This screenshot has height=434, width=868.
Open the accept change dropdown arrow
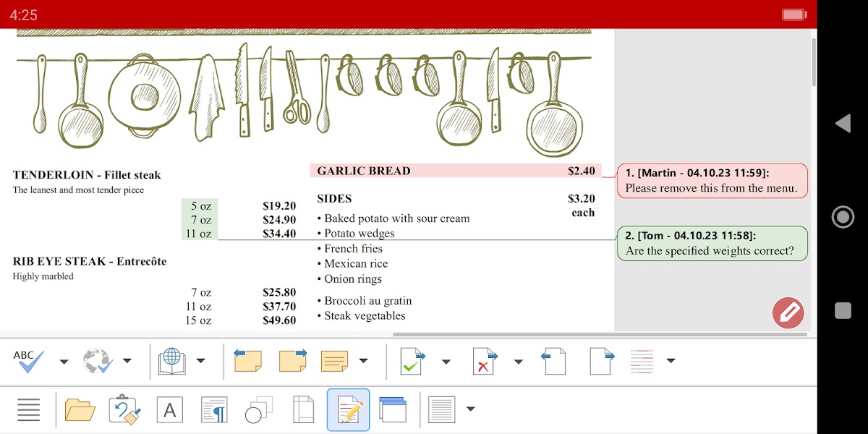446,361
